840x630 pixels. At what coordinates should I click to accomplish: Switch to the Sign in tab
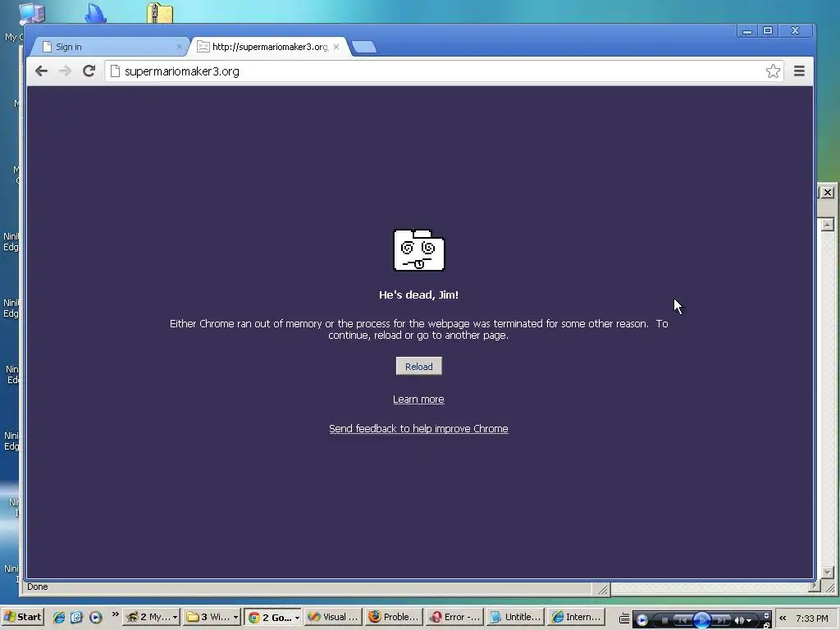tap(110, 47)
